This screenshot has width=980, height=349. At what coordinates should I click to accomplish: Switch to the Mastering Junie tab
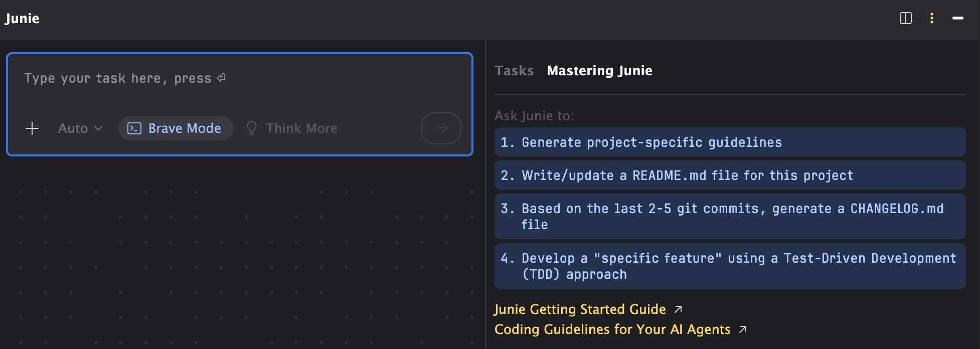[x=599, y=71]
